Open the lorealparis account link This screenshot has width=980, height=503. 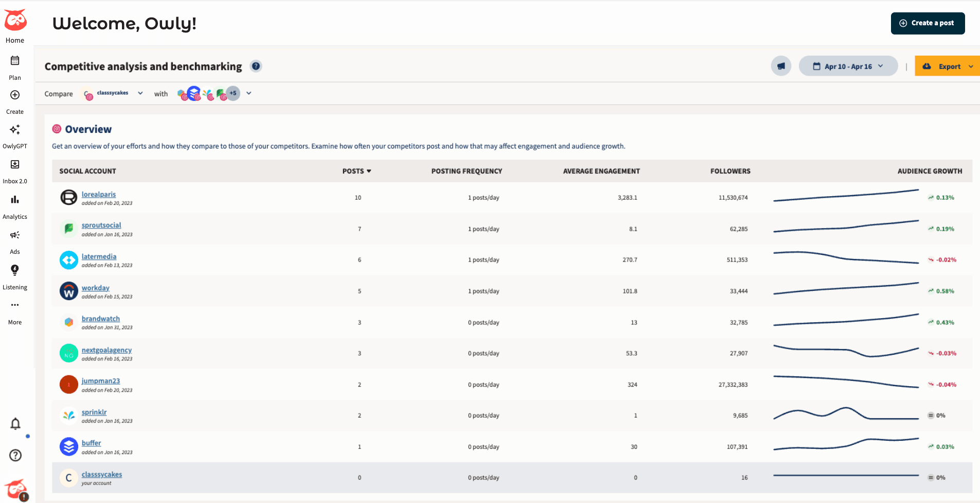point(98,194)
